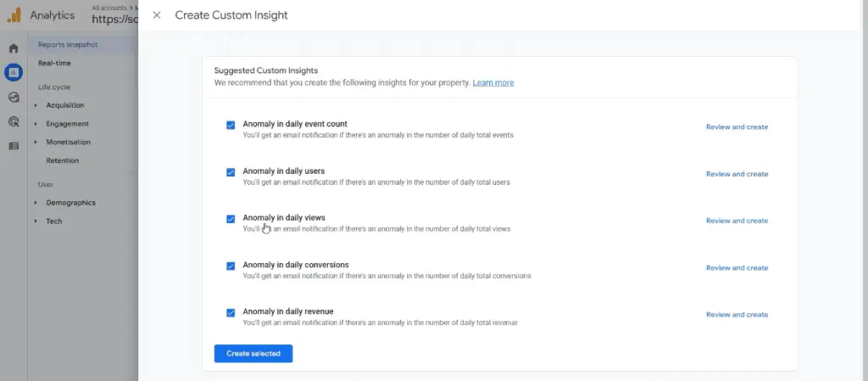Click the Analytics logo icon
The image size is (868, 381).
[x=14, y=15]
